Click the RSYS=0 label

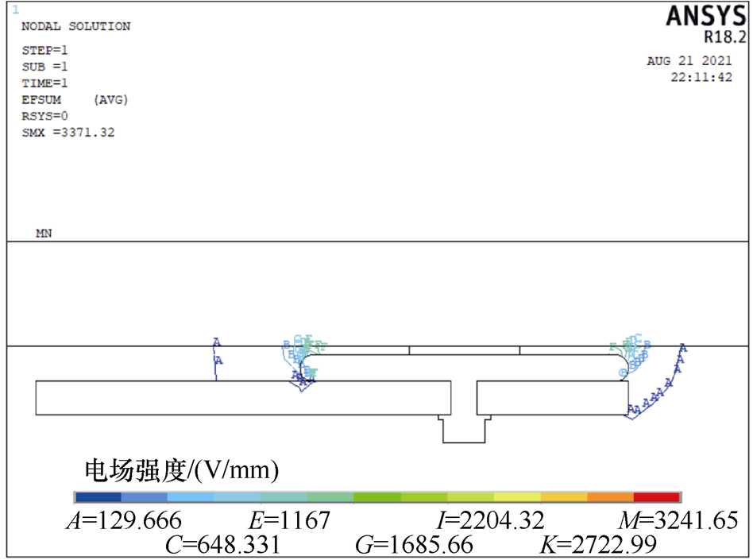pyautogui.click(x=44, y=116)
